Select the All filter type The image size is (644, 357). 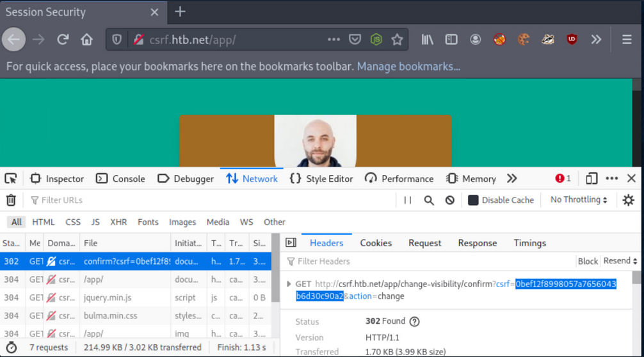click(16, 222)
